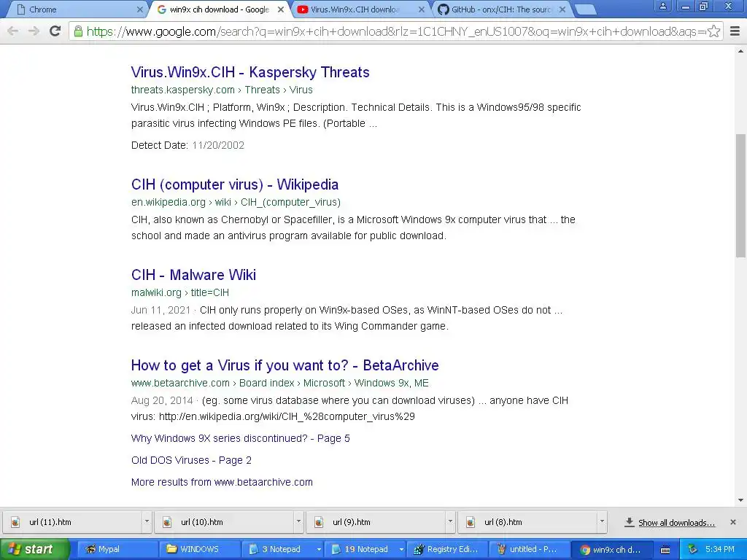747x560 pixels.
Task: Switch to Mypal in the taskbar
Action: (x=116, y=549)
